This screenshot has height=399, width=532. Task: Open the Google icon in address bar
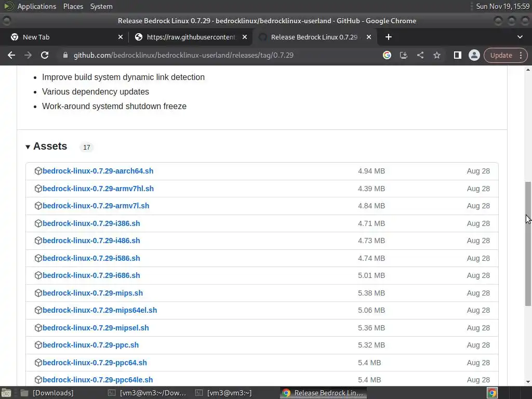[x=387, y=55]
